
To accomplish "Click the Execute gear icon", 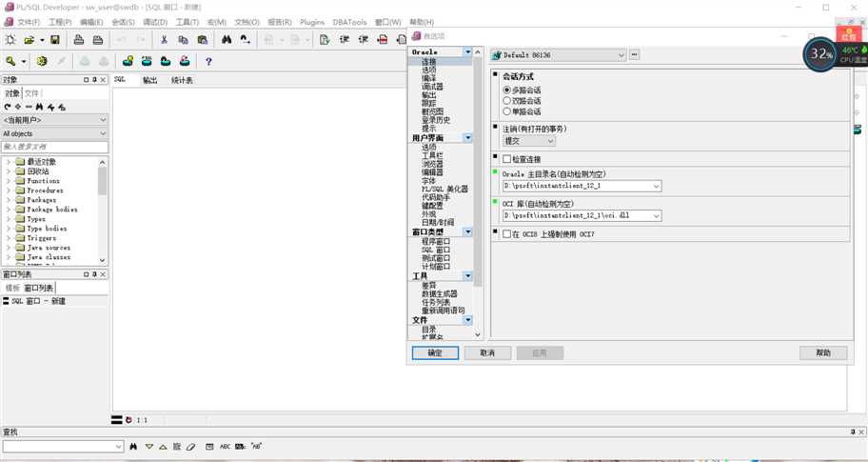I will click(x=42, y=61).
